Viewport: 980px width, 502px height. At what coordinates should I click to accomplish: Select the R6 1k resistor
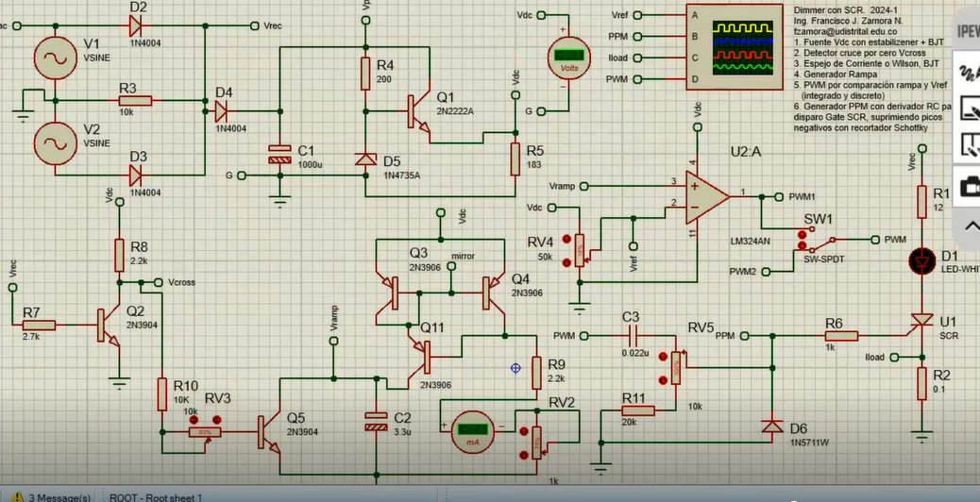pyautogui.click(x=840, y=336)
